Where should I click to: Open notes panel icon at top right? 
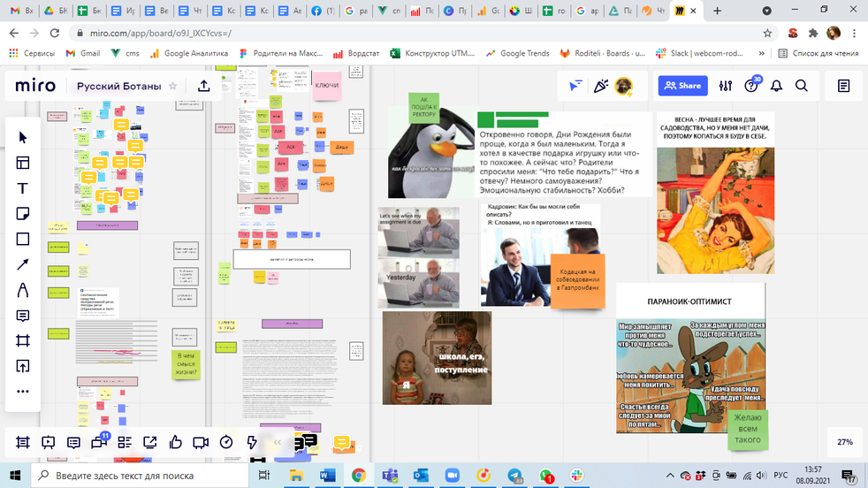pos(843,86)
